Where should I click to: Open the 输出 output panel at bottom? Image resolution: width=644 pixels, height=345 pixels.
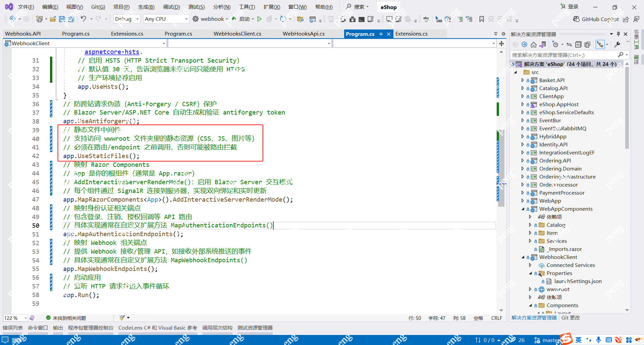point(58,328)
